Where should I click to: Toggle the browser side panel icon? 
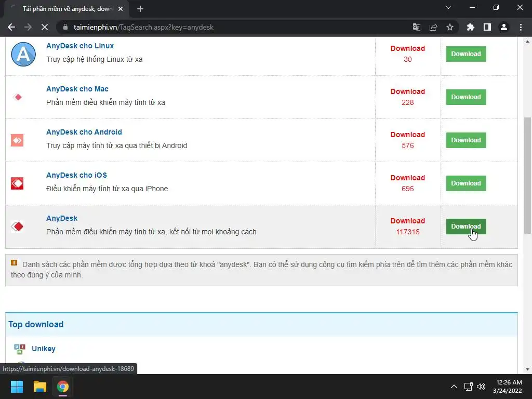(487, 27)
